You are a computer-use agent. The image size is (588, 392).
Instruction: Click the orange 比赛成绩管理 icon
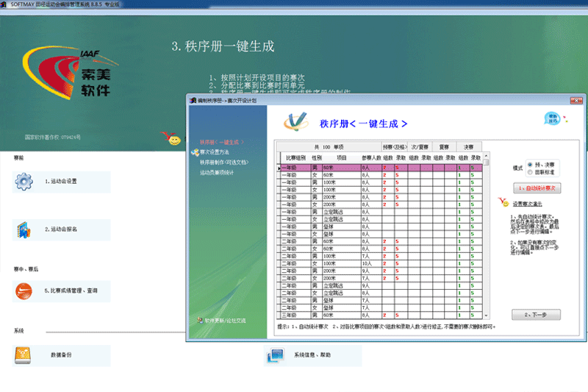[x=24, y=291]
